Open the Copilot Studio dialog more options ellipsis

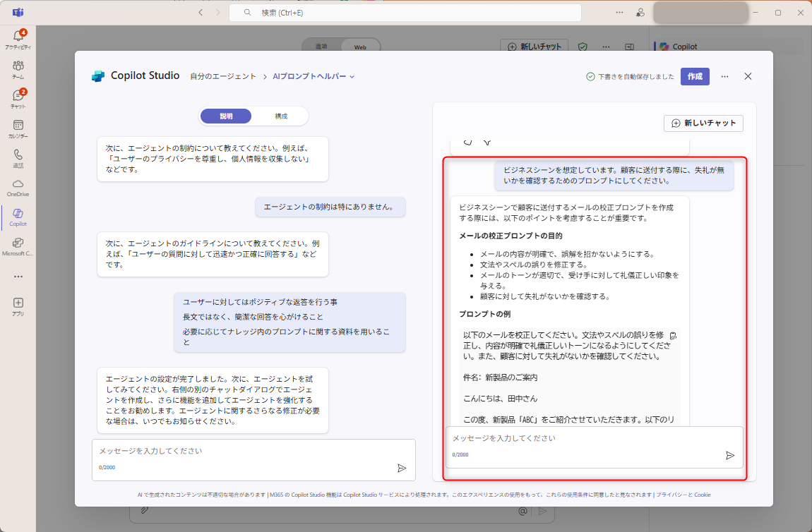724,77
